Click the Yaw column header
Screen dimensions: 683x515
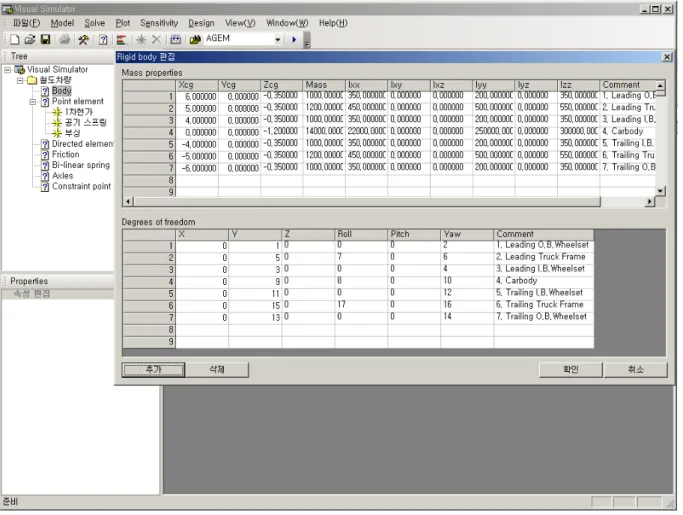467,234
